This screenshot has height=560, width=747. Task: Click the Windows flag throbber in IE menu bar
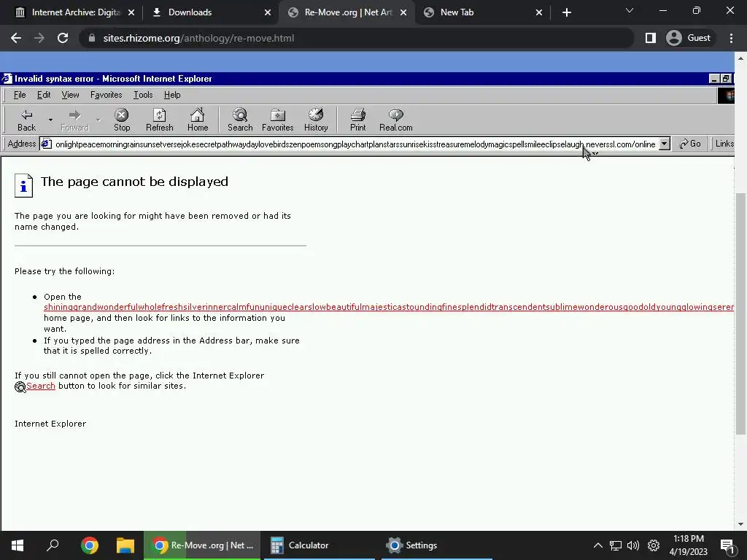[x=726, y=96]
